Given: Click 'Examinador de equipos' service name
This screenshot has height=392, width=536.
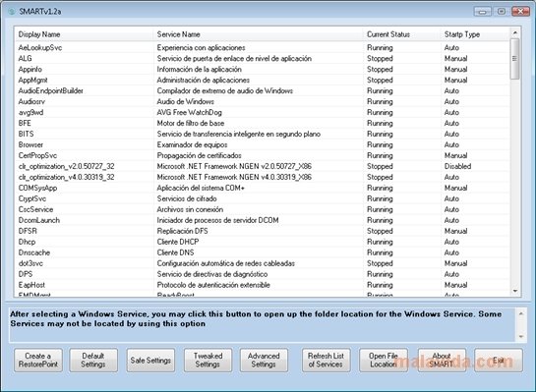Looking at the screenshot, I should (192, 144).
